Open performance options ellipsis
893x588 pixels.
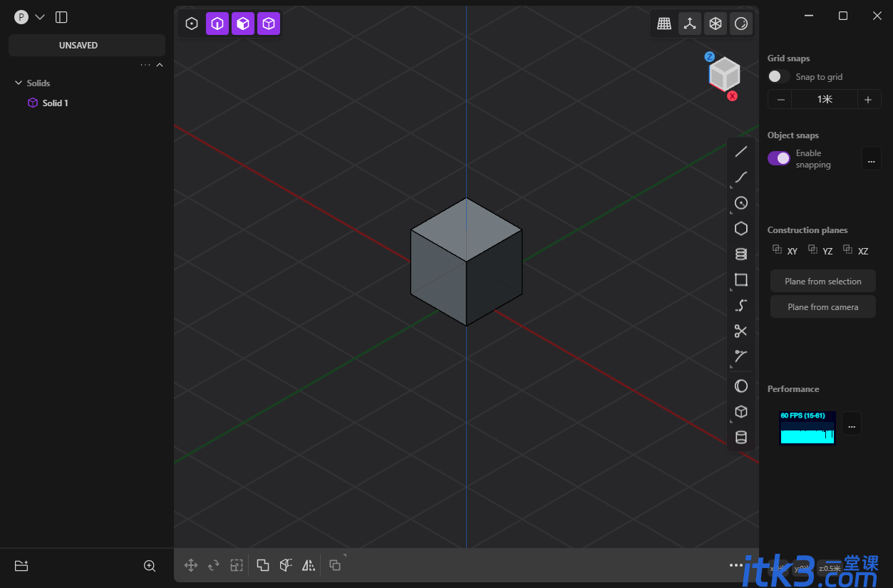tap(852, 423)
